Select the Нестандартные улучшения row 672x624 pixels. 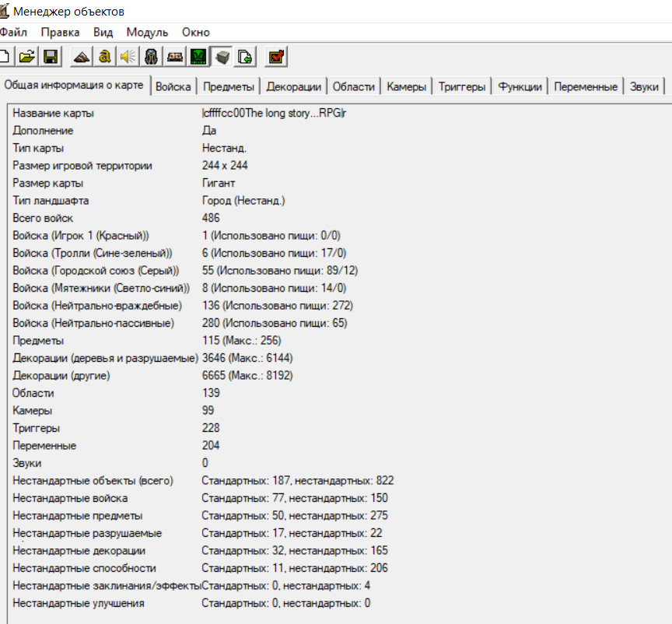pos(191,604)
